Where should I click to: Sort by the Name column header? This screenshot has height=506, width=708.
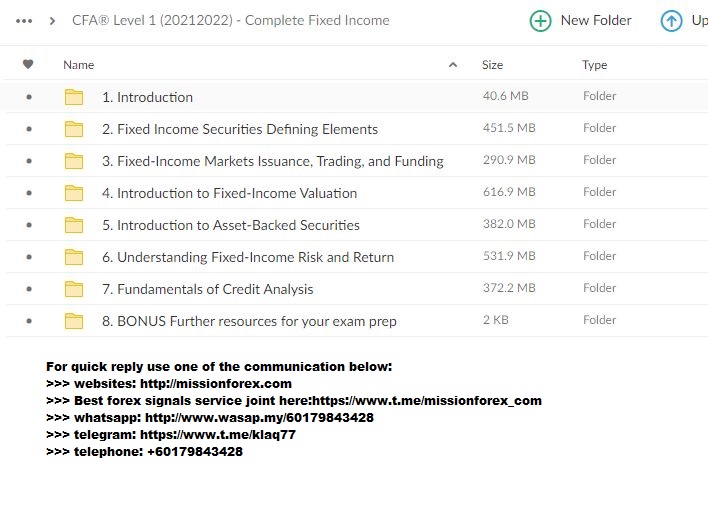[x=79, y=65]
